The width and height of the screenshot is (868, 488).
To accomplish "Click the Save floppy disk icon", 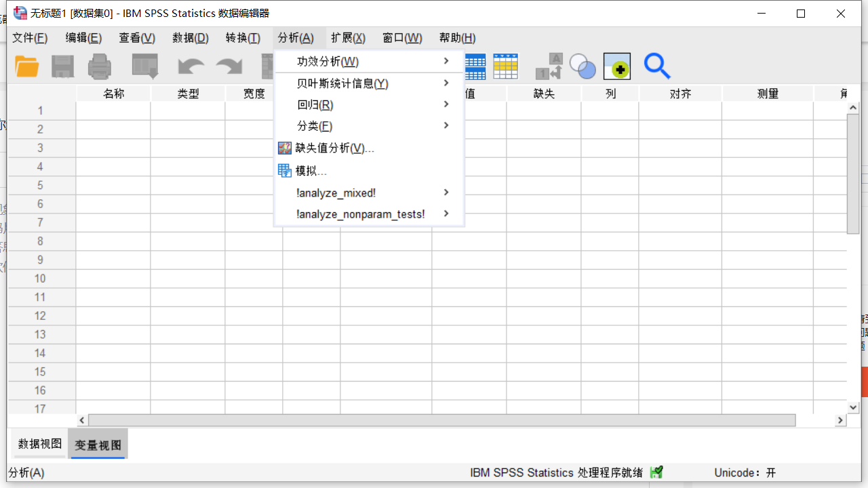I will click(x=63, y=66).
